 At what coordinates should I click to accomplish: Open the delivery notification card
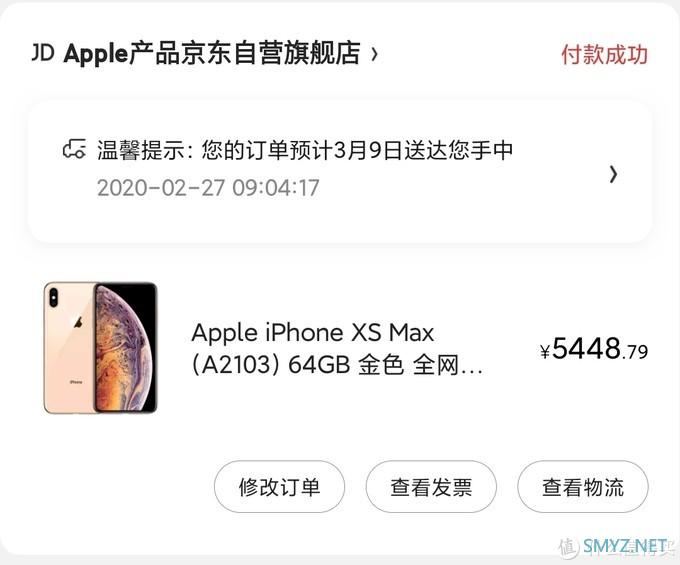pos(340,171)
